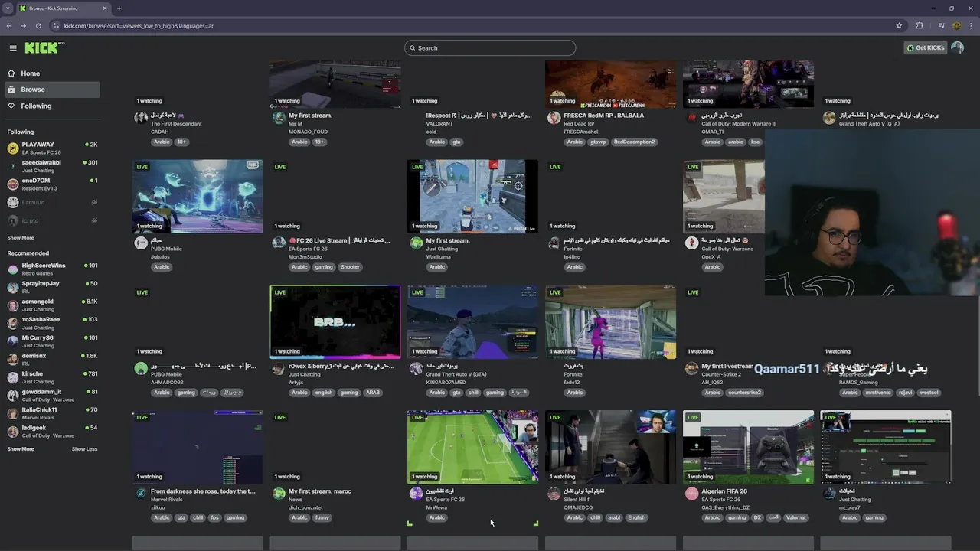Click MrWewa avatar under soccer stream
The width and height of the screenshot is (980, 551).
coord(416,494)
